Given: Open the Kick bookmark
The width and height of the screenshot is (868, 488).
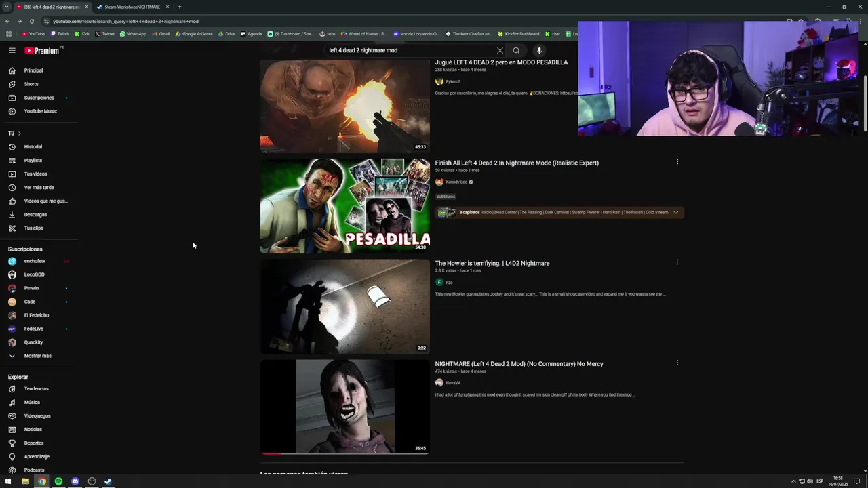Looking at the screenshot, I should [82, 34].
